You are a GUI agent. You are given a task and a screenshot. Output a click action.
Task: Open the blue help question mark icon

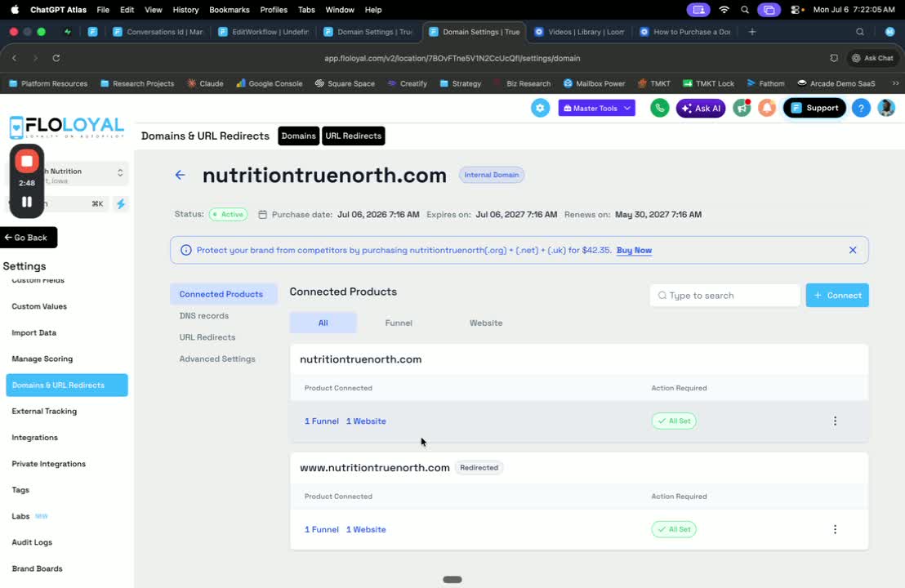tap(861, 108)
